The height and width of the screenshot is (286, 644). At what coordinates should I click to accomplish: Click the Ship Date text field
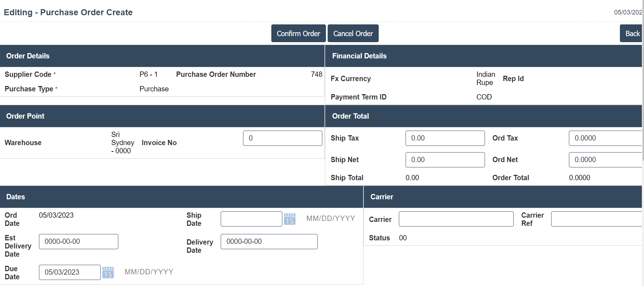click(x=251, y=219)
